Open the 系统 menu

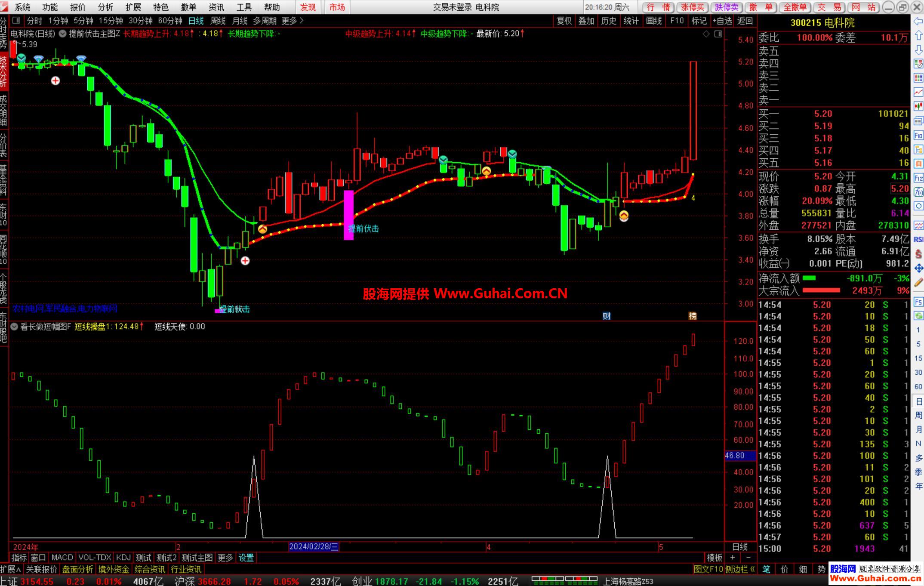tap(22, 7)
